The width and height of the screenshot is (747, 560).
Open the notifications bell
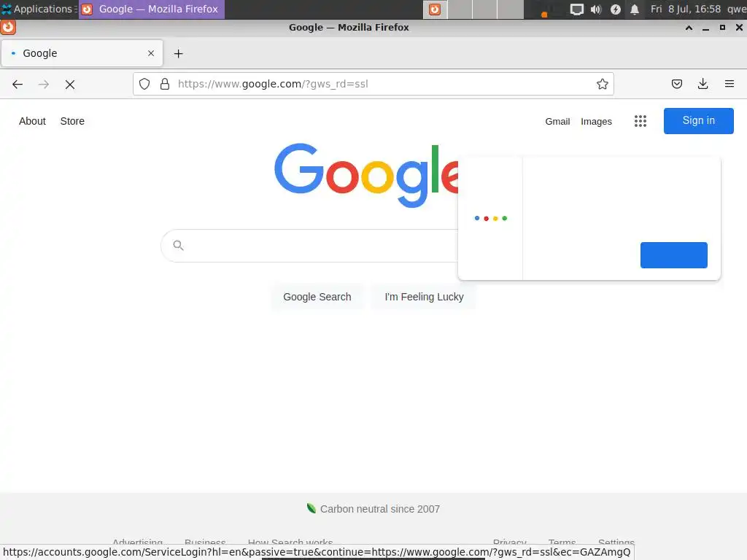point(635,9)
